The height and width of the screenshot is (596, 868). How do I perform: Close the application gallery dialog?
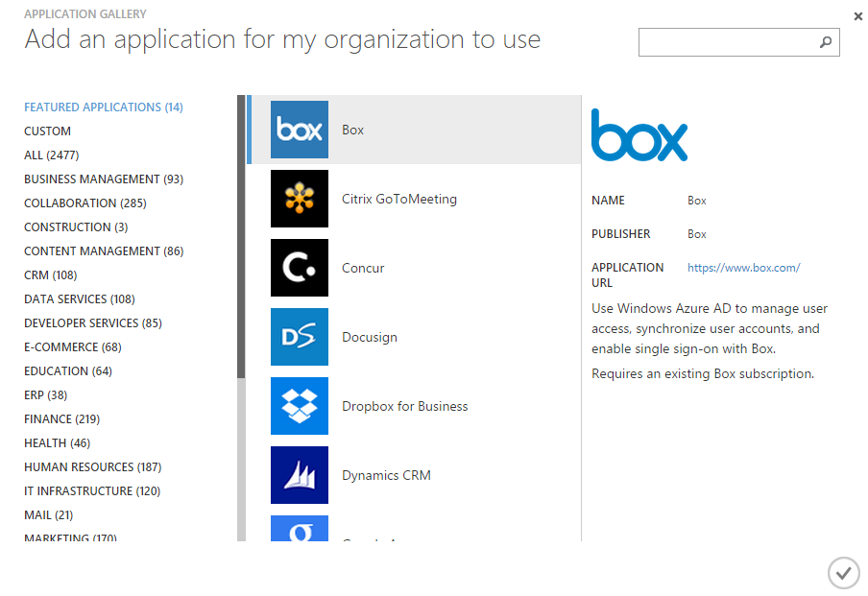pyautogui.click(x=856, y=16)
